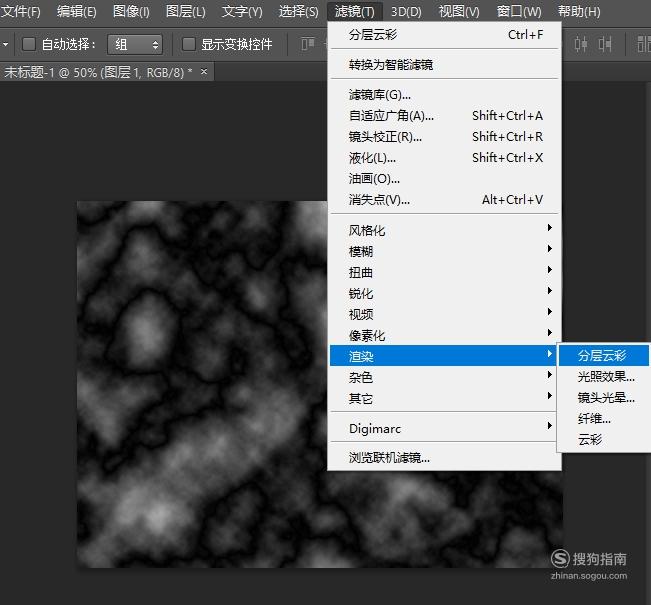The image size is (651, 605).
Task: Expand the Digimarc submenu
Action: [x=445, y=429]
